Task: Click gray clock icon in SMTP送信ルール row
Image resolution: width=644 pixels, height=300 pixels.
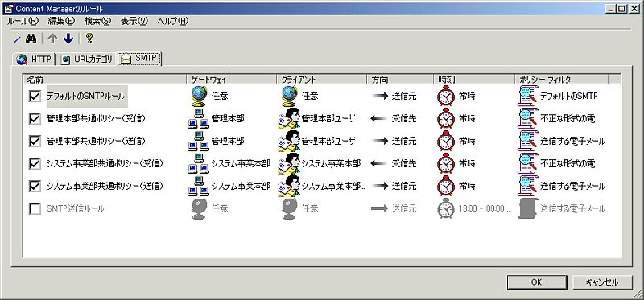Action: (x=446, y=209)
